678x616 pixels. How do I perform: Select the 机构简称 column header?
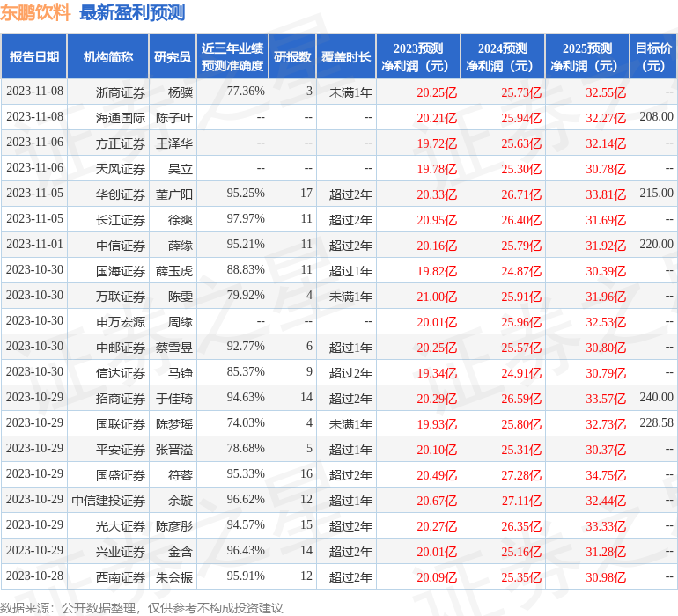pyautogui.click(x=108, y=56)
